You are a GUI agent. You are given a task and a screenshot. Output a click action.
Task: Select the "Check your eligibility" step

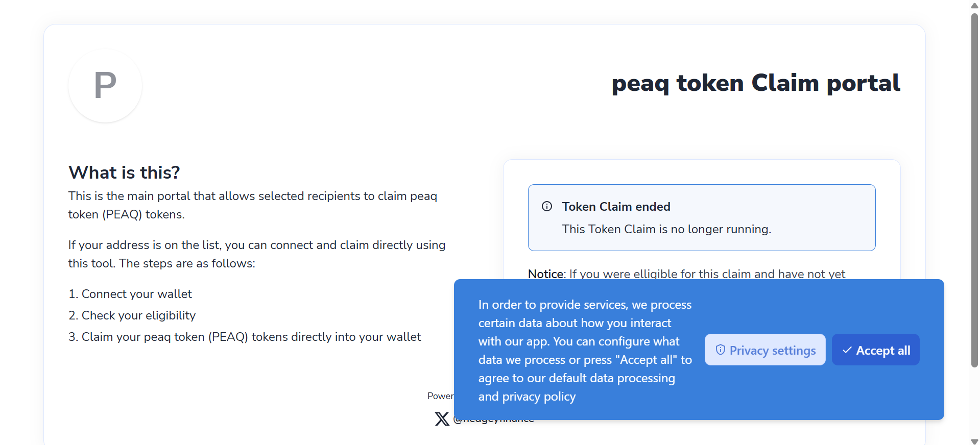point(138,315)
